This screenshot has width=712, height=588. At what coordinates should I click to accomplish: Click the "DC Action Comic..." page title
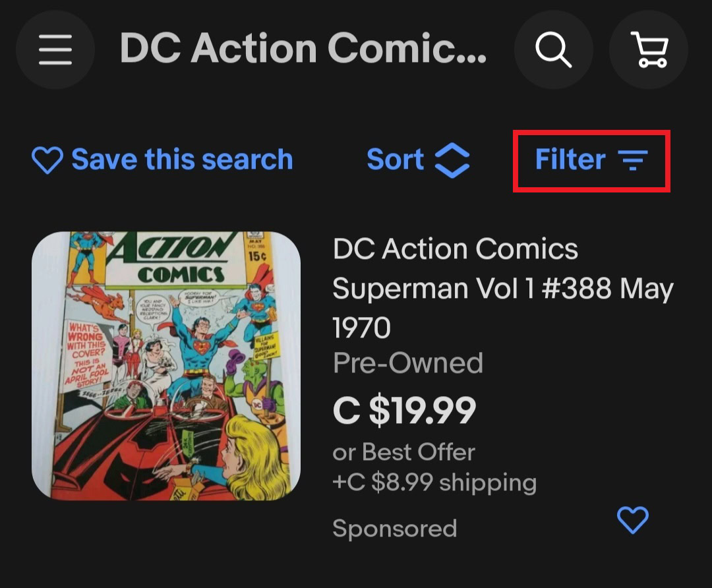[303, 49]
